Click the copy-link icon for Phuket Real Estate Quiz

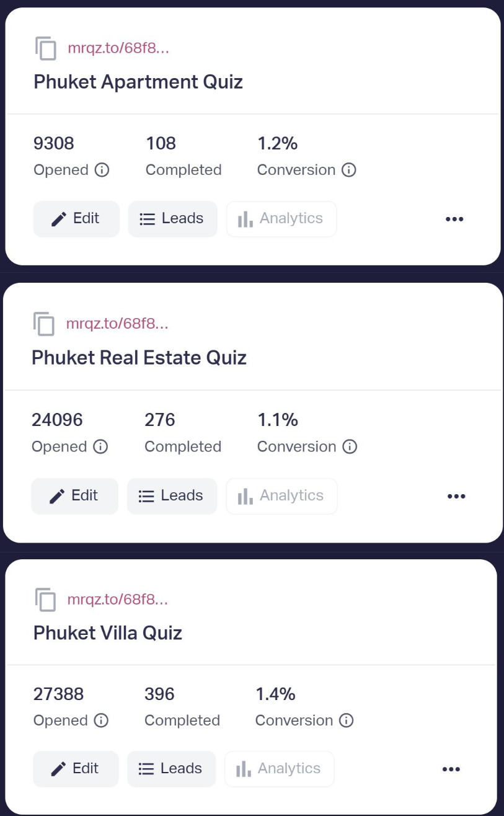pos(43,323)
